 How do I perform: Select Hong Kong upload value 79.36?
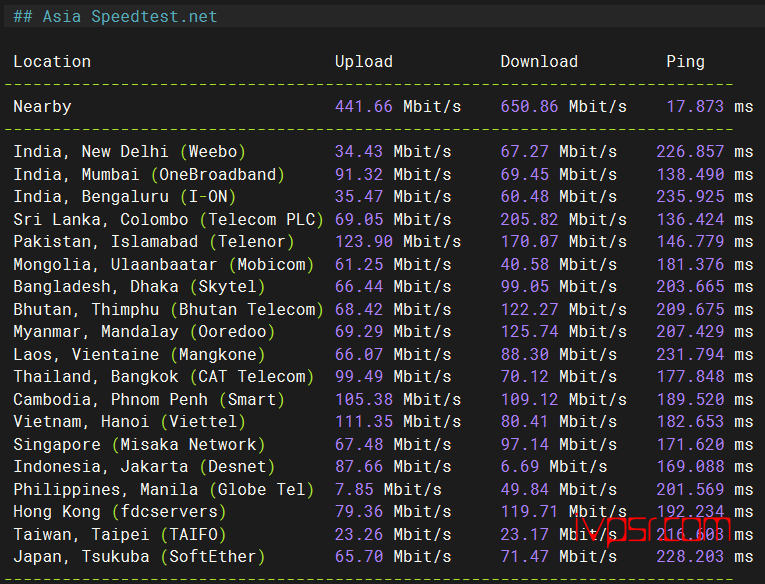(359, 511)
